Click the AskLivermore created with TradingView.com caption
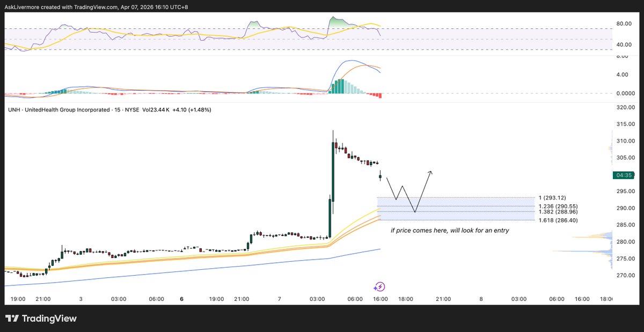 [97, 7]
